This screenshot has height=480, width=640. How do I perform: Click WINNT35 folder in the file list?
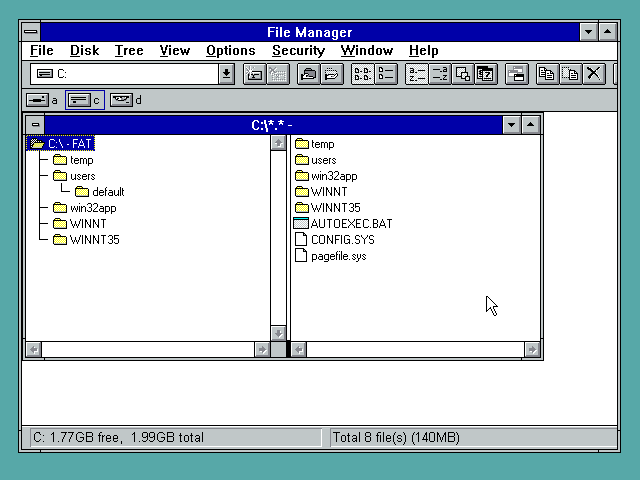point(328,208)
